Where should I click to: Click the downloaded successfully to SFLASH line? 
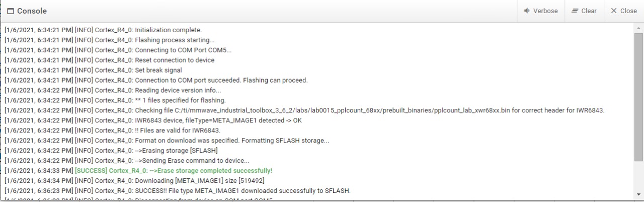coord(178,191)
